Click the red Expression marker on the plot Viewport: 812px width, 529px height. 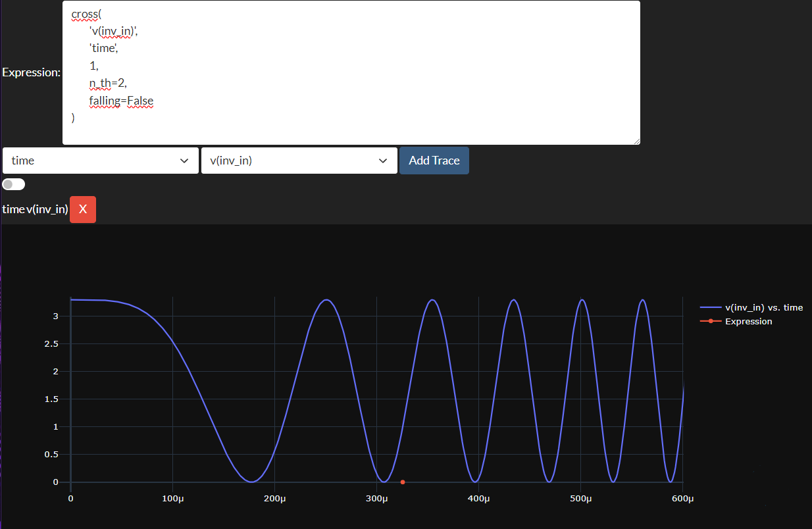point(403,482)
